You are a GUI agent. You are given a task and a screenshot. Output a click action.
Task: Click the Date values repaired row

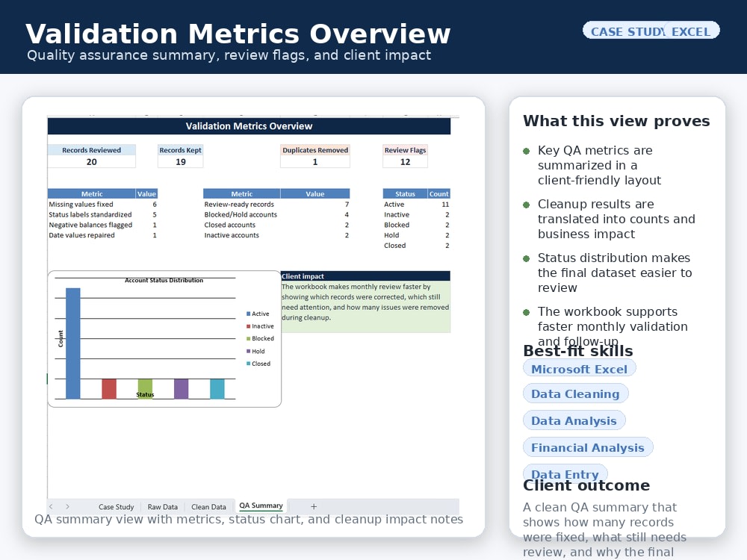[102, 235]
